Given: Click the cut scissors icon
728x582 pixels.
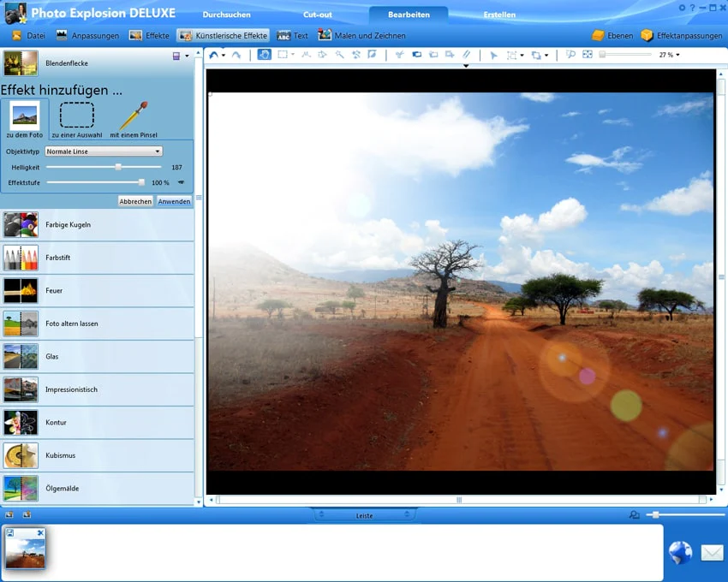Looking at the screenshot, I should (x=399, y=55).
